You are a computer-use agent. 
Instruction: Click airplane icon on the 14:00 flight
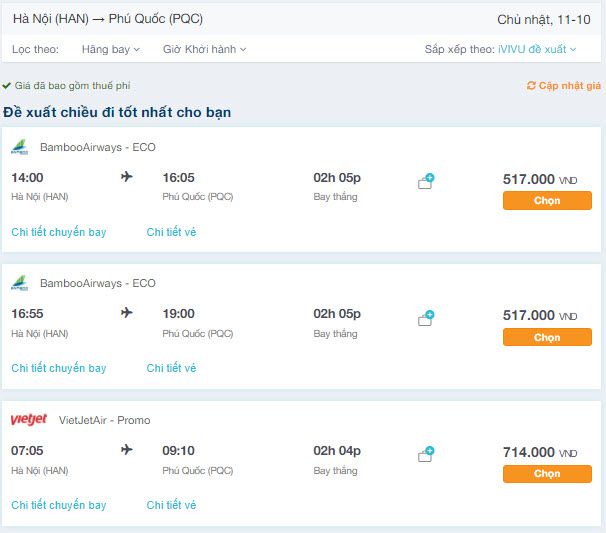point(127,177)
